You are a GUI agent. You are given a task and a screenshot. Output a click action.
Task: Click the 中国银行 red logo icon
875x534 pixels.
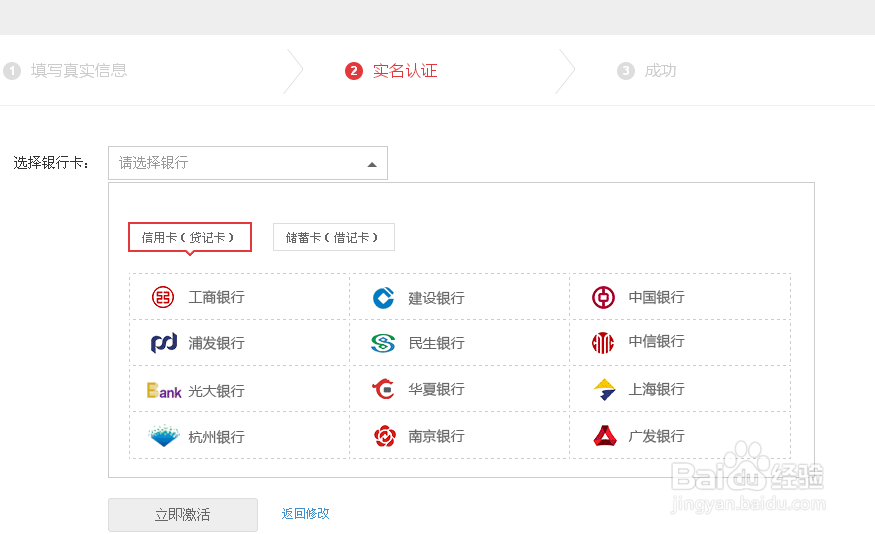click(603, 297)
